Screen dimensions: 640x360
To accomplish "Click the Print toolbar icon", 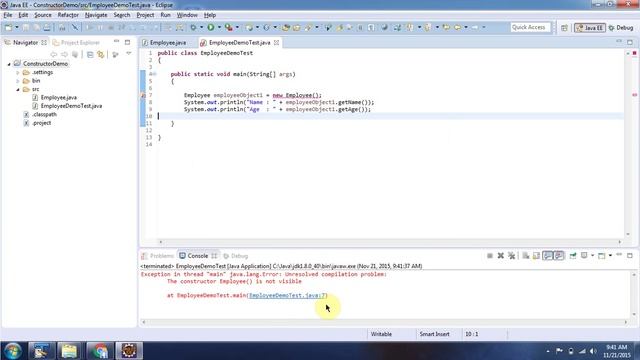I will pyautogui.click(x=47, y=27).
